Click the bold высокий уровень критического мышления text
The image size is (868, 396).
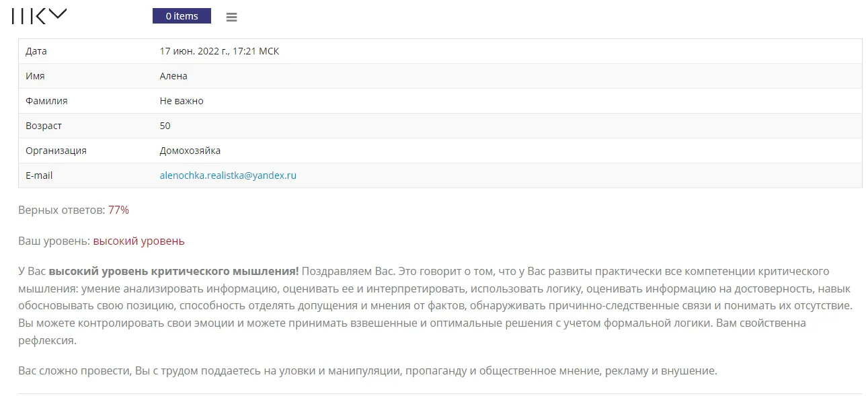tap(172, 272)
